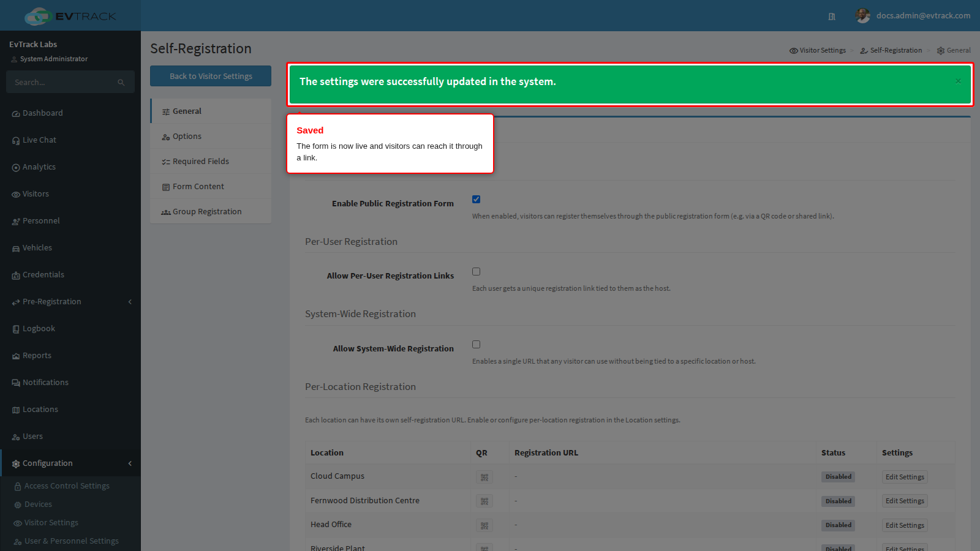This screenshot has height=551, width=980.
Task: Dismiss the green success notification
Action: pos(958,81)
